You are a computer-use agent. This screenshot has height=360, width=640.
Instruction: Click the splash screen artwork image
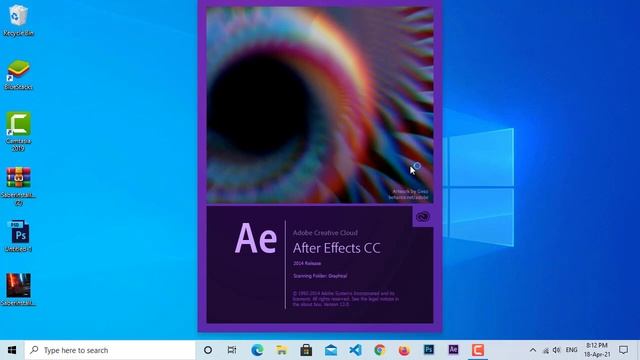point(320,104)
